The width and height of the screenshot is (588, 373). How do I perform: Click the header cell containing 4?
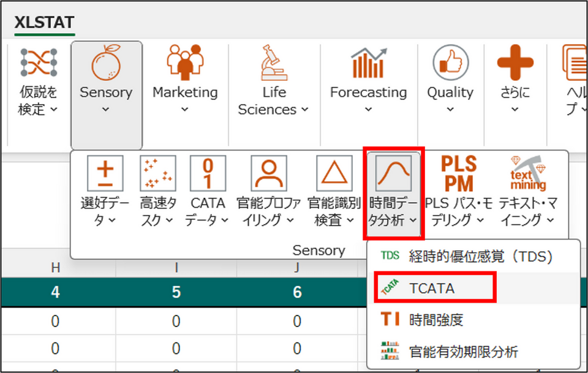click(56, 292)
